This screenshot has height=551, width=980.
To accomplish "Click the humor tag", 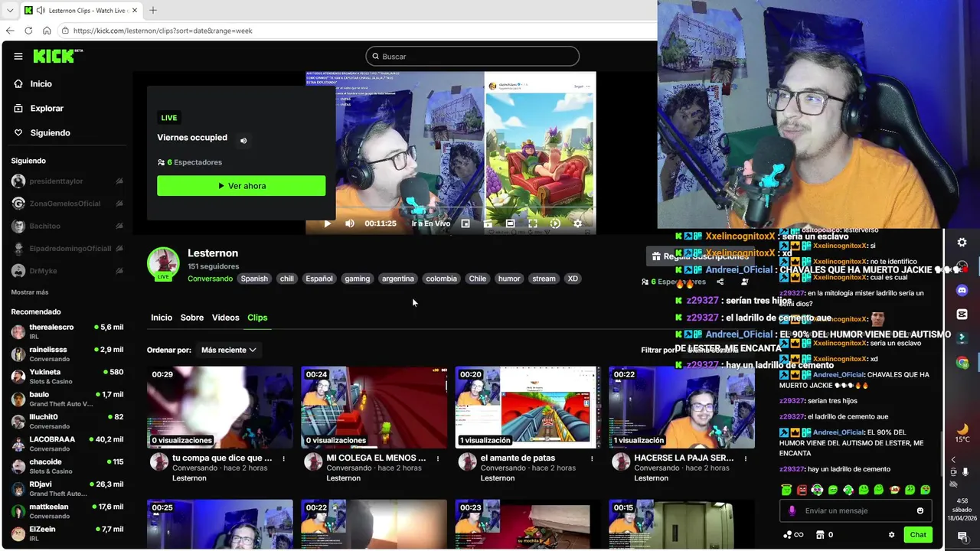I will click(x=509, y=279).
